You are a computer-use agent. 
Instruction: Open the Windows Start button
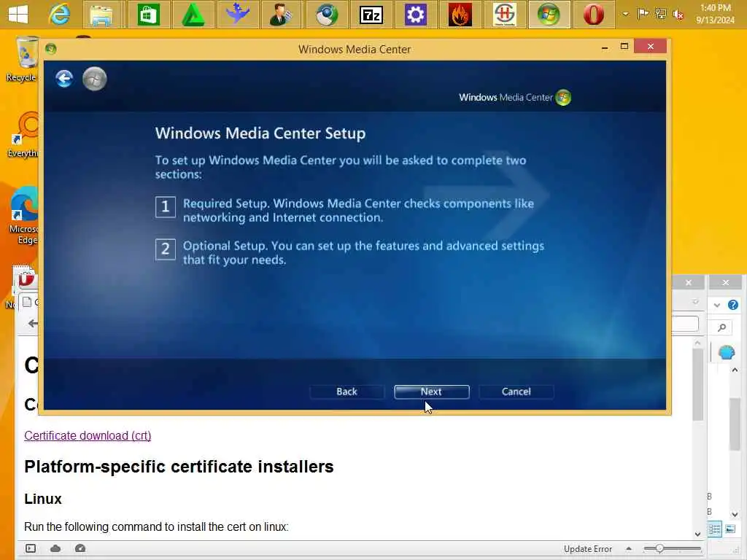tap(18, 15)
